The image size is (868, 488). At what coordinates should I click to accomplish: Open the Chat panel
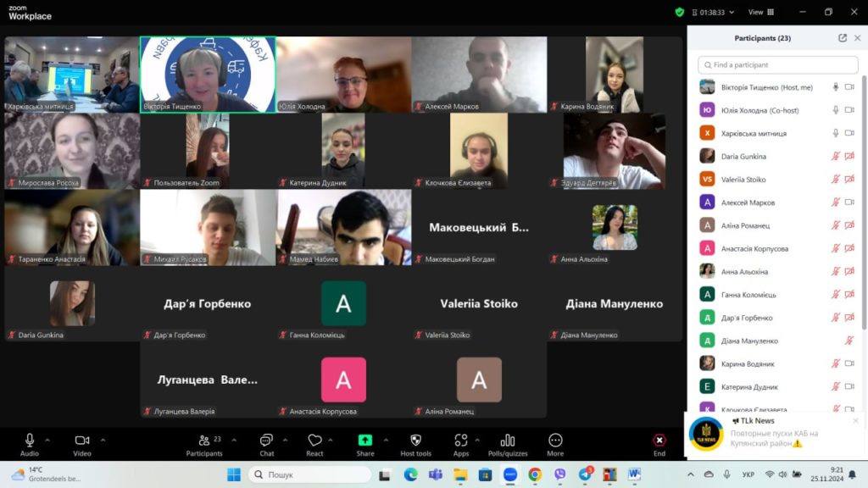click(267, 444)
